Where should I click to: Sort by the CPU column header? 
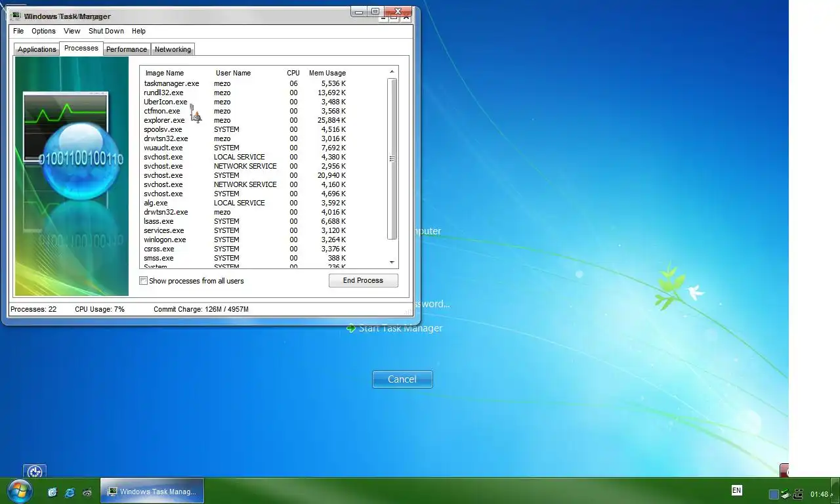pos(293,73)
